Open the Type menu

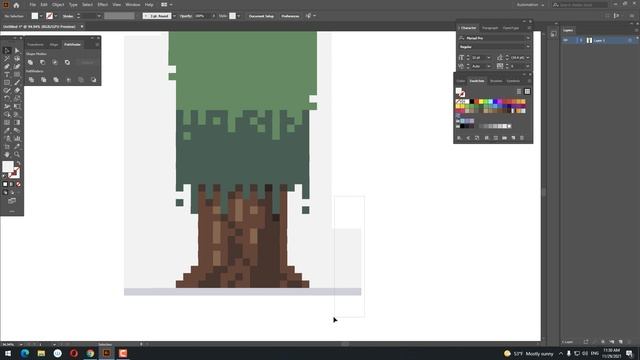73,4
